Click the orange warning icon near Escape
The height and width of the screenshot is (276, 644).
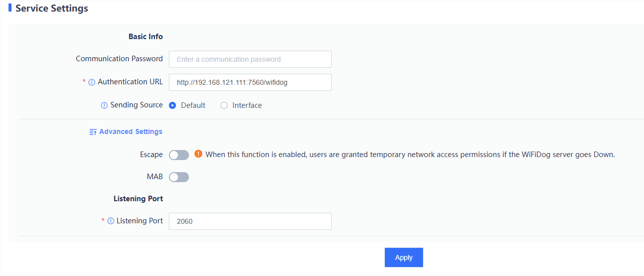tap(198, 154)
